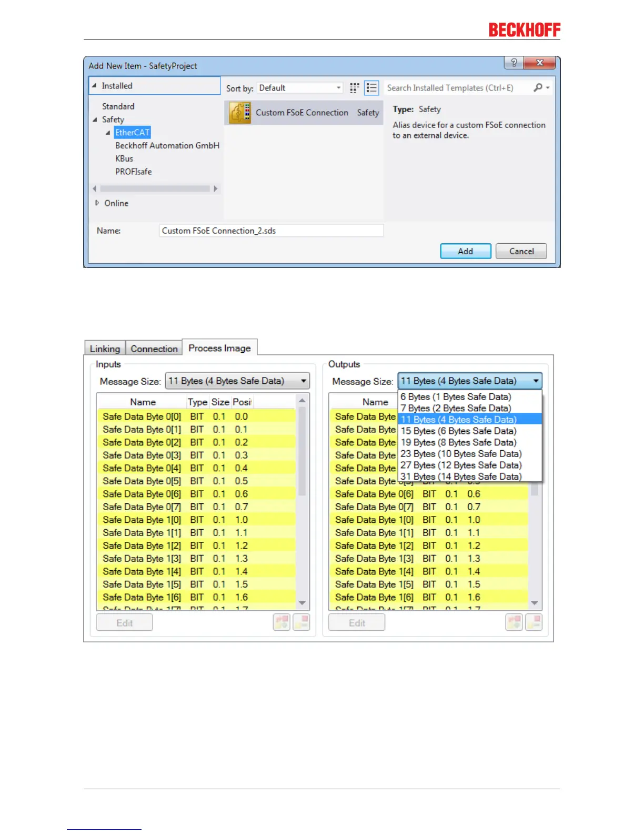This screenshot has width=644, height=834.
Task: Select Outputs row Safe Data Byte 1[3]
Action: [x=429, y=559]
